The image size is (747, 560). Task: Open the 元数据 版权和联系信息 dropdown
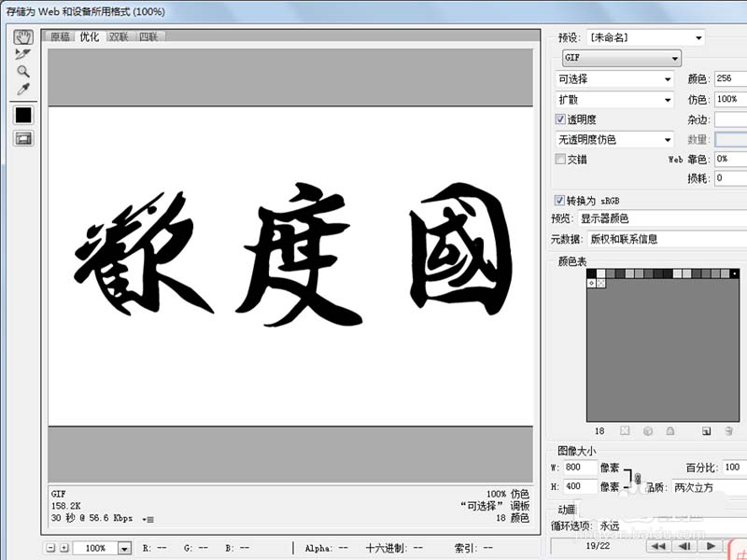pyautogui.click(x=667, y=239)
